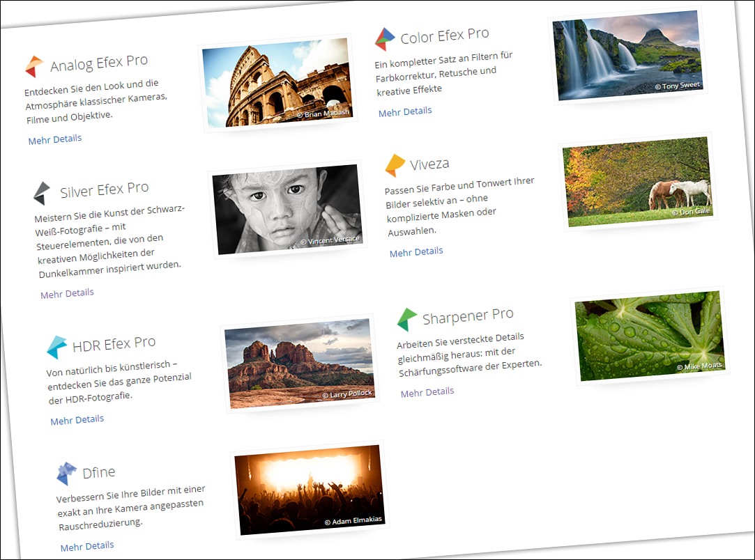Click the text 'Dunkelkammer inspiriert wurden.'

(x=109, y=270)
